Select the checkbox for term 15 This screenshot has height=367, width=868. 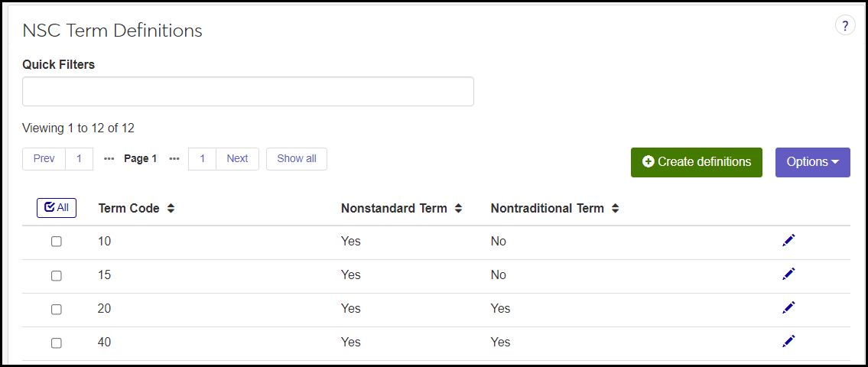point(57,275)
